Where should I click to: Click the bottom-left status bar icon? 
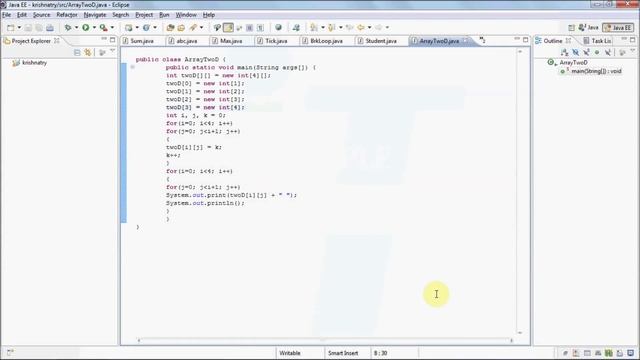pos(10,352)
